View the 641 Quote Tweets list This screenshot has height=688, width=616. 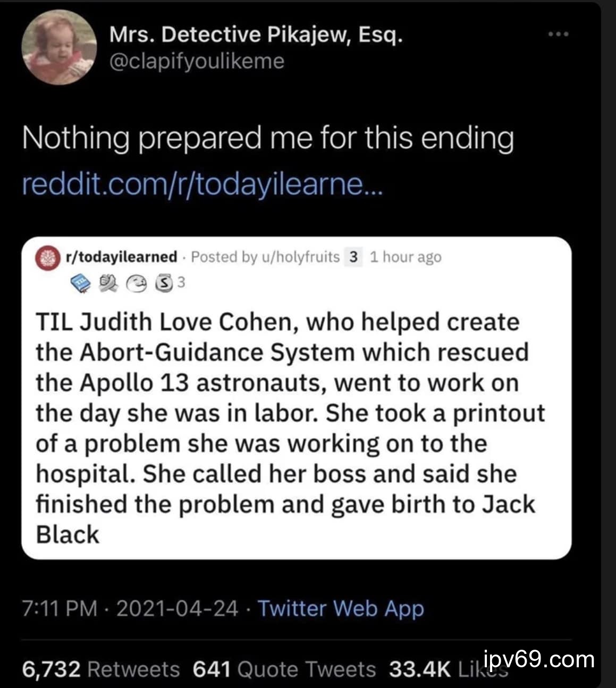pyautogui.click(x=284, y=669)
